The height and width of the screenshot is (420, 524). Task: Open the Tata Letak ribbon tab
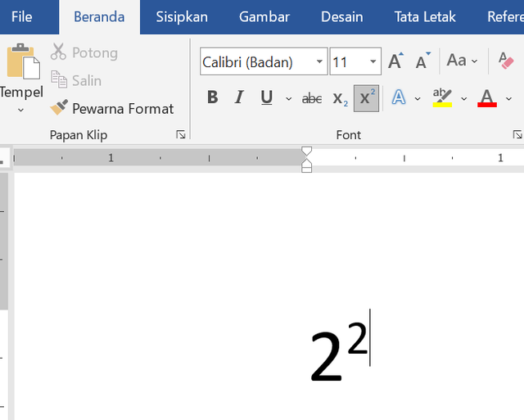(424, 16)
